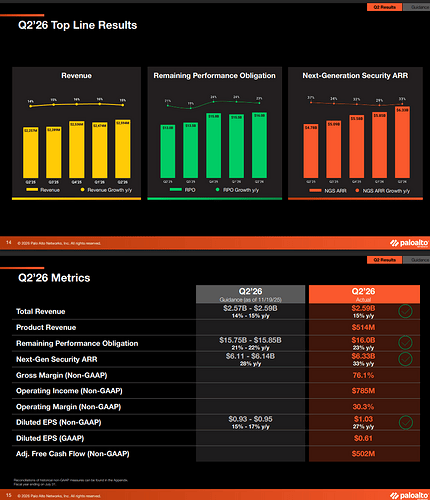Click the Q1'26 orange bar in NGS ARR chart

pos(379,145)
